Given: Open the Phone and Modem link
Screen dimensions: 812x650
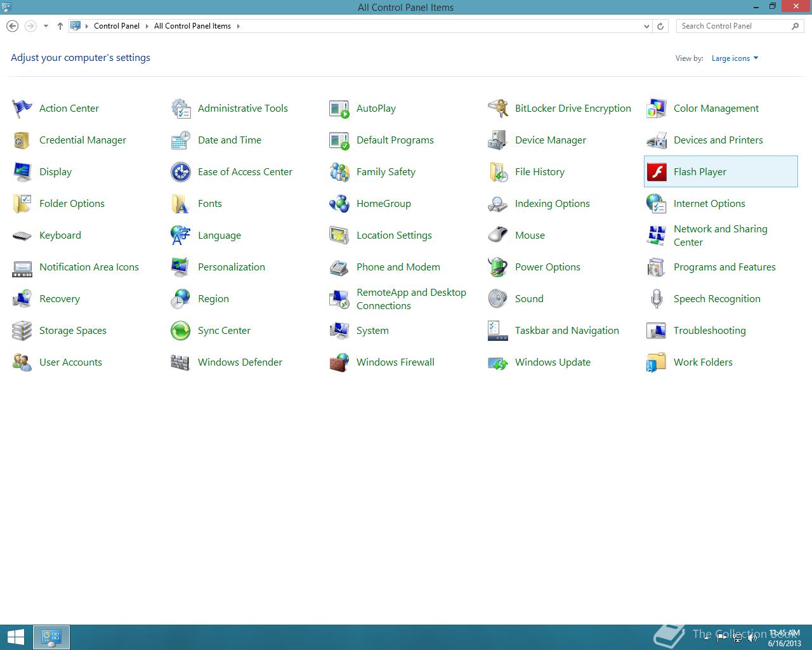Looking at the screenshot, I should click(398, 267).
